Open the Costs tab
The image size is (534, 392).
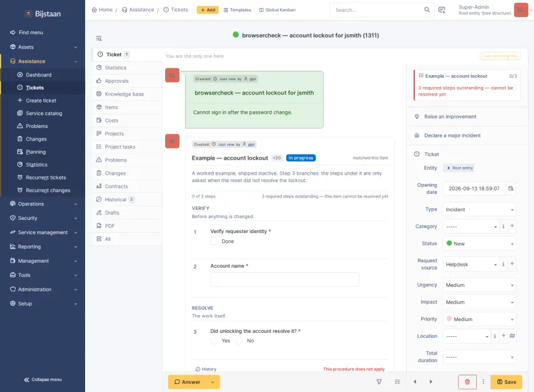[x=127, y=121]
